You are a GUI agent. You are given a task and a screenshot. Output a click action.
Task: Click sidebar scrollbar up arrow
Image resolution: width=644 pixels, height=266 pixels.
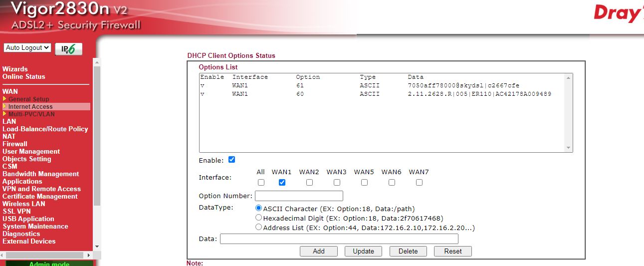click(97, 61)
